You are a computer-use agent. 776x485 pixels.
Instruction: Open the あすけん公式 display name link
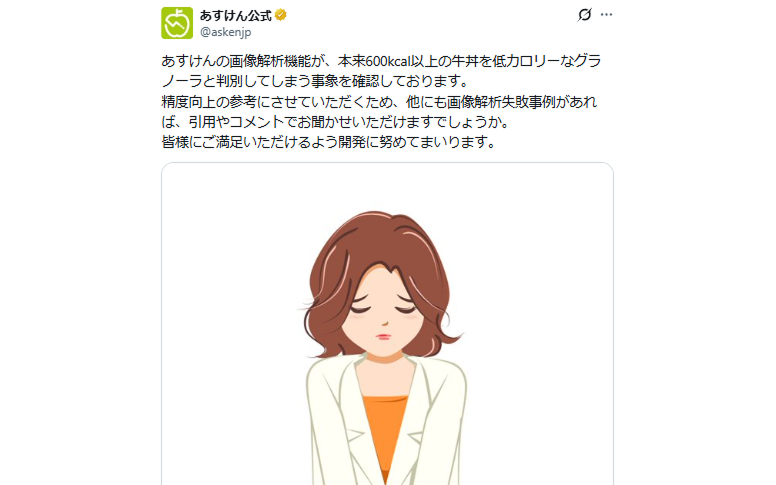236,15
